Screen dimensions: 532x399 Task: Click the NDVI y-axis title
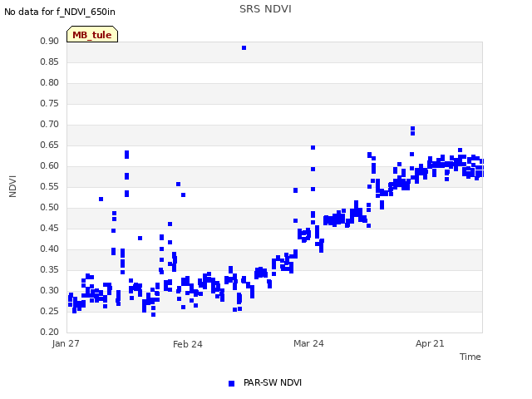click(12, 186)
